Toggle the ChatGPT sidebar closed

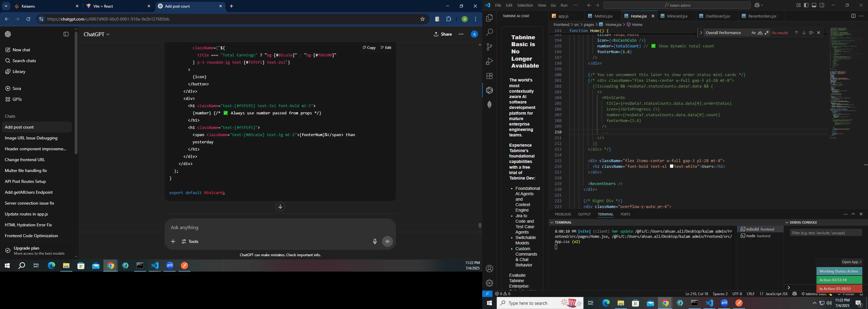[66, 34]
